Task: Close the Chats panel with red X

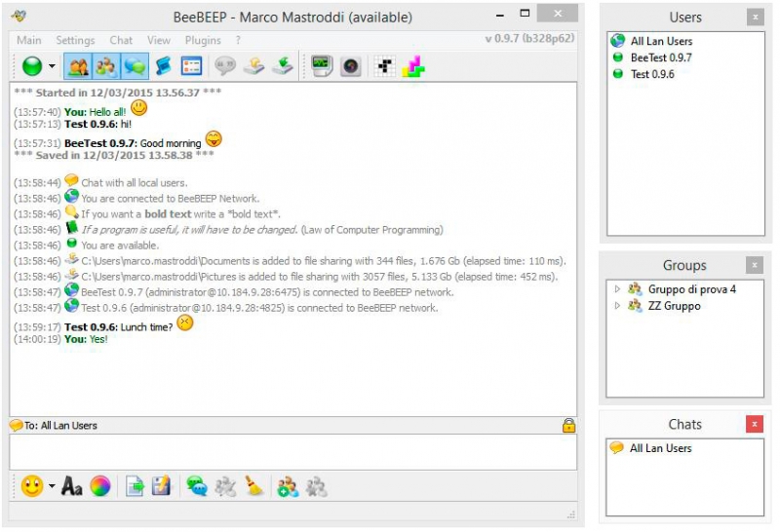Action: point(755,424)
